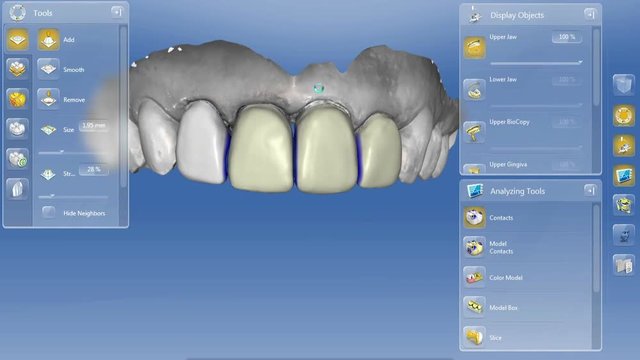Open Analyzing Tools from the right bar
This screenshot has width=640, height=360.
pyautogui.click(x=624, y=176)
